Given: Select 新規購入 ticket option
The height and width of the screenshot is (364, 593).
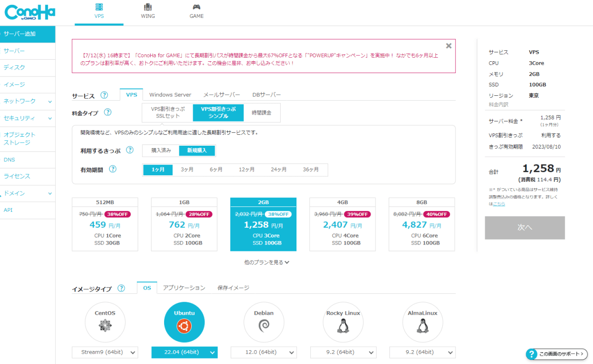Looking at the screenshot, I should (x=197, y=150).
